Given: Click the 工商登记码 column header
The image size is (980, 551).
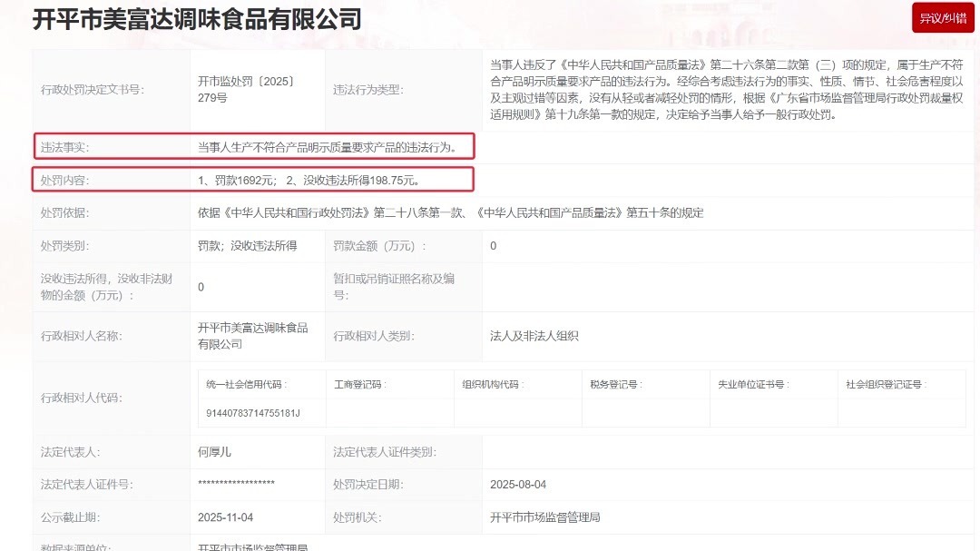Looking at the screenshot, I should tap(361, 385).
